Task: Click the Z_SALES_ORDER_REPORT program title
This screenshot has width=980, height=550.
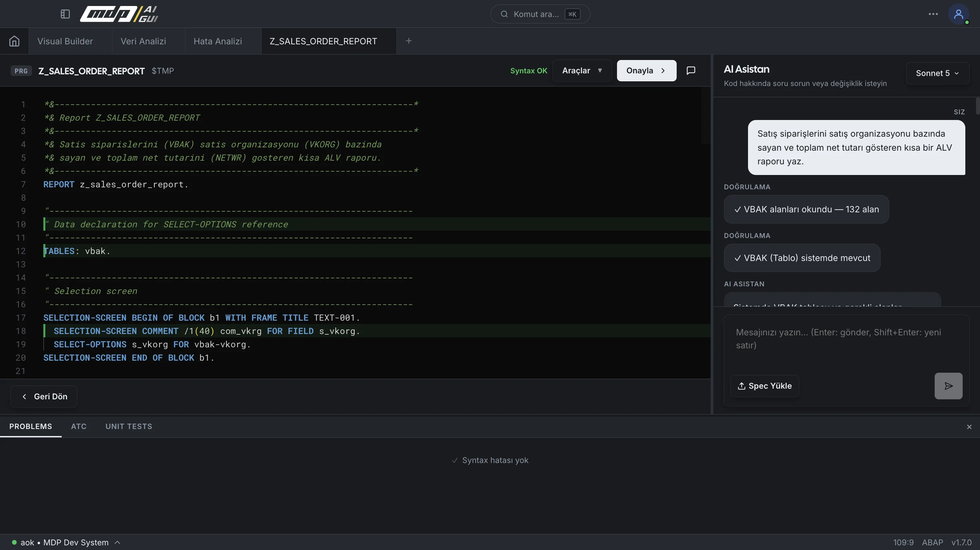Action: (91, 71)
